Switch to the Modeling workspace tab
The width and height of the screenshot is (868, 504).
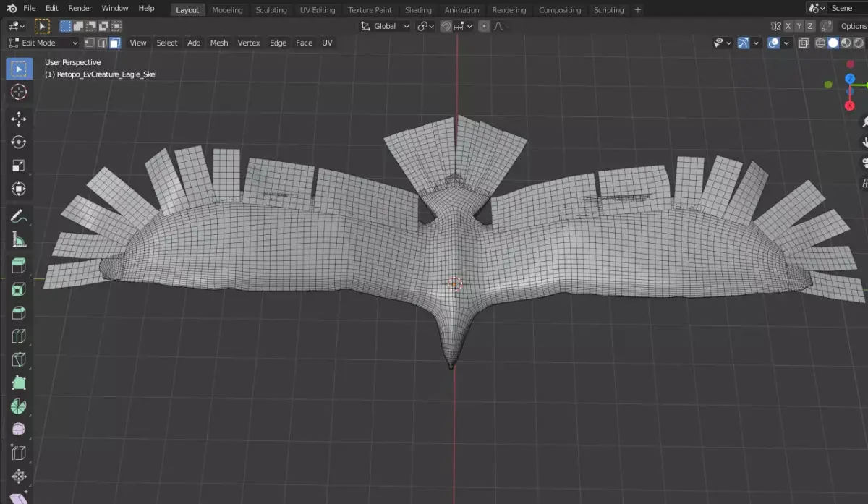point(227,10)
